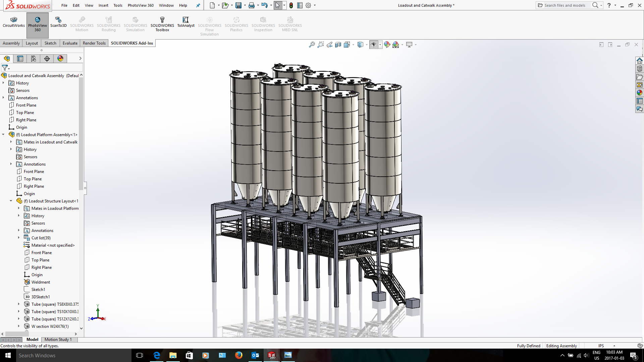Collapse the Loadout Platform Assembly node
The height and width of the screenshot is (362, 644).
pyautogui.click(x=3, y=135)
